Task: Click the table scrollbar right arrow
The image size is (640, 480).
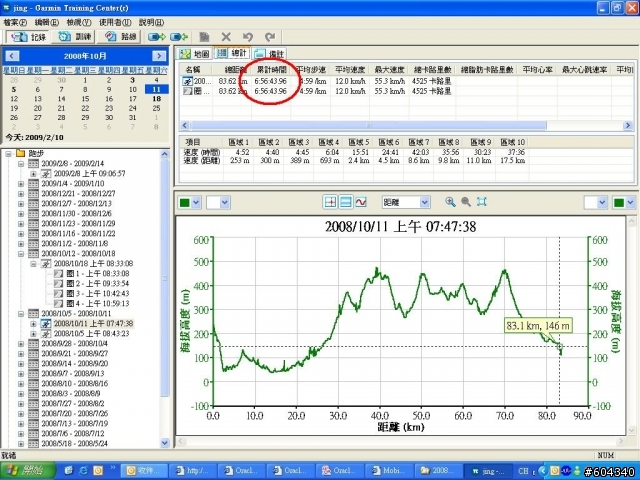Action: (628, 125)
